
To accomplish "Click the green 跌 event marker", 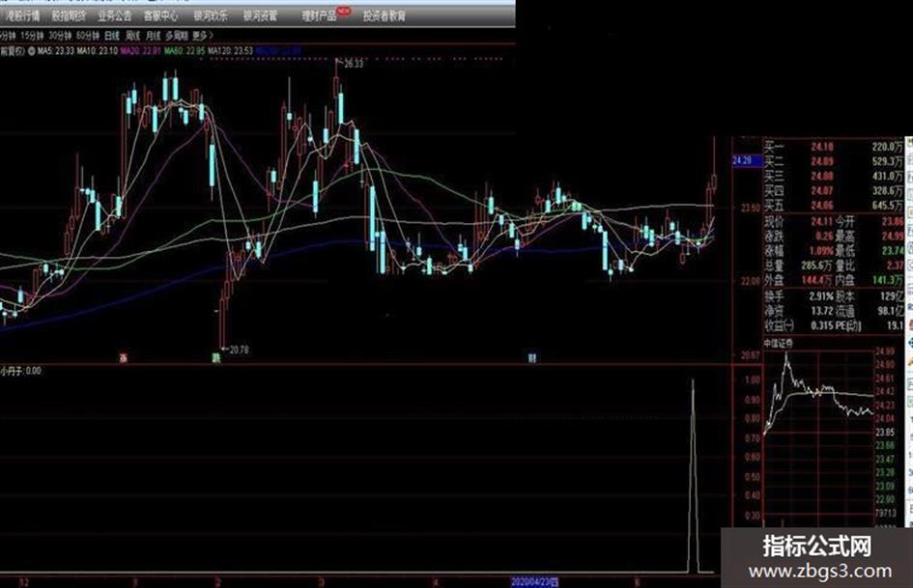I will (216, 357).
